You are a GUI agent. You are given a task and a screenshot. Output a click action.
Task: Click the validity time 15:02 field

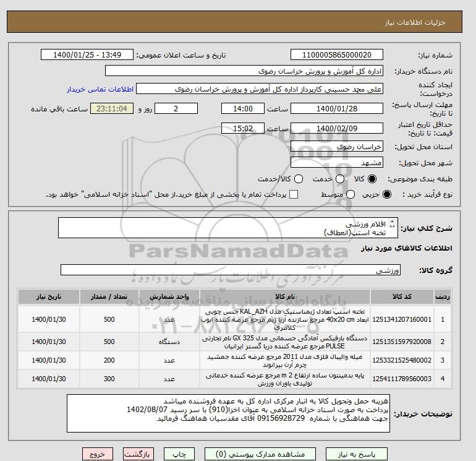pos(242,128)
